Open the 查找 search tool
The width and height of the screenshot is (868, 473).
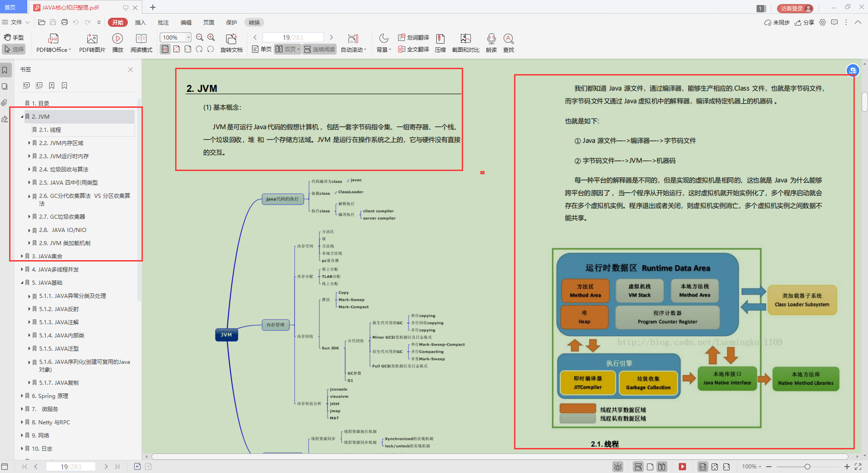click(509, 43)
